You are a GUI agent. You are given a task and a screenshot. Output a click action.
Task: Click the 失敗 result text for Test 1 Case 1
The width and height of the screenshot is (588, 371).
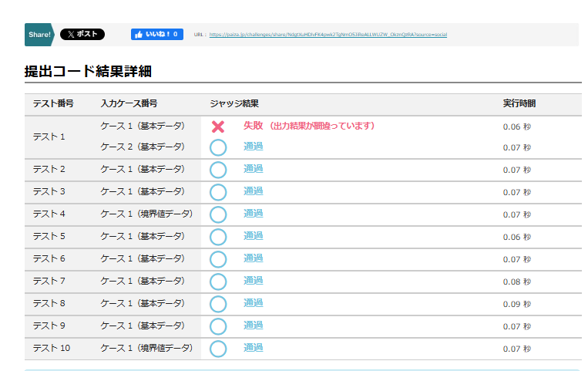coord(254,125)
